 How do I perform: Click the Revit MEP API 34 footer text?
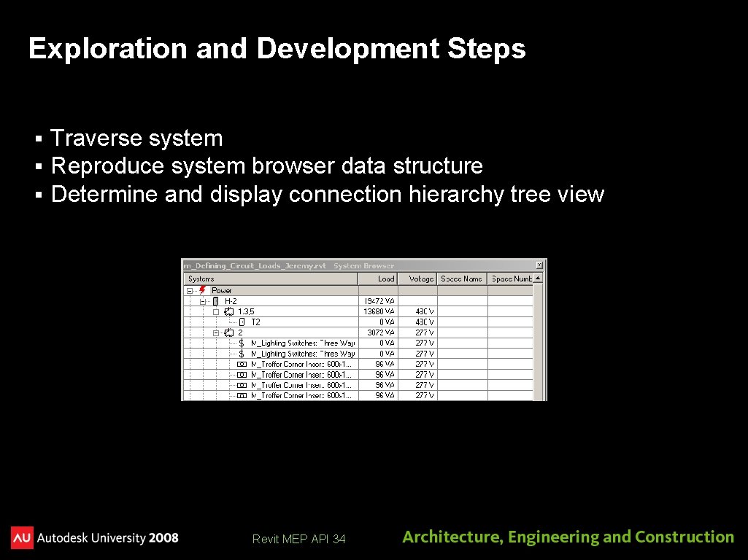coord(298,539)
